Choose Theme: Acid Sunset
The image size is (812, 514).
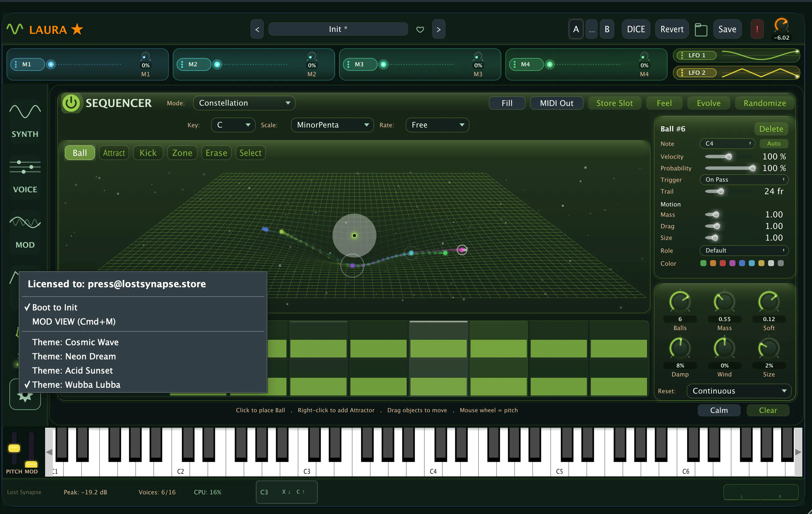pos(143,370)
